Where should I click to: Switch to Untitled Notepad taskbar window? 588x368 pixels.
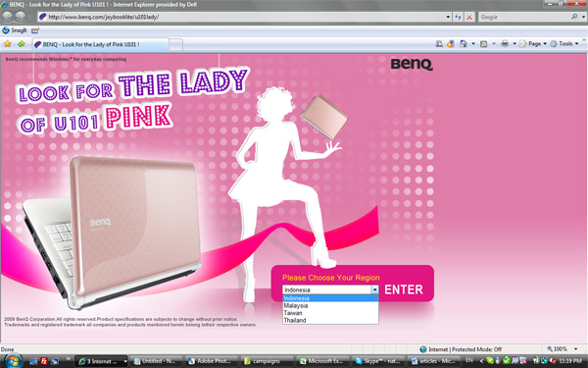click(x=157, y=361)
